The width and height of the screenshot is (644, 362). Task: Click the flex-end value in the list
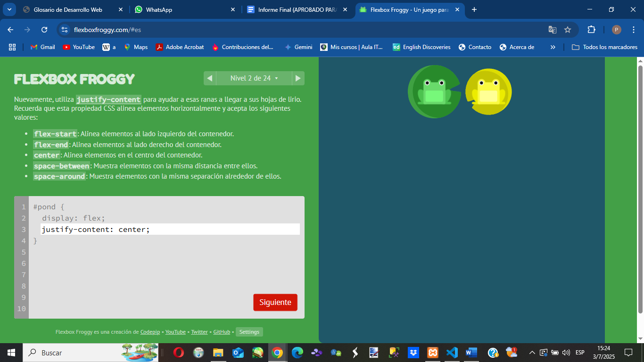[51, 145]
